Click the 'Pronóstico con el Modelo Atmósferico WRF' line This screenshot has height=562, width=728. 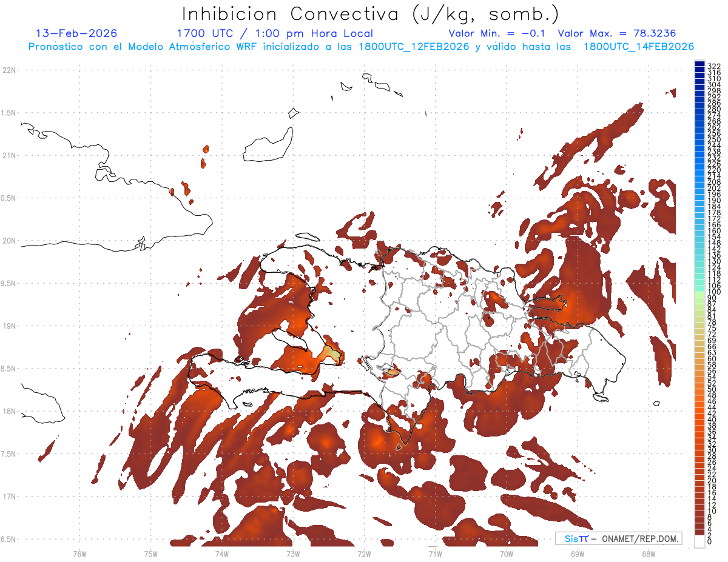click(144, 47)
